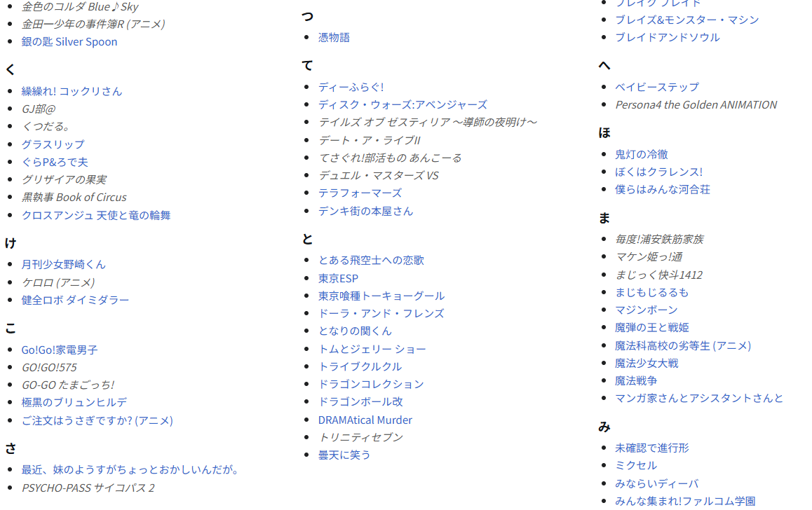Click the 繰繰れ! コックリさん link
Image resolution: width=812 pixels, height=510 pixels.
[72, 91]
